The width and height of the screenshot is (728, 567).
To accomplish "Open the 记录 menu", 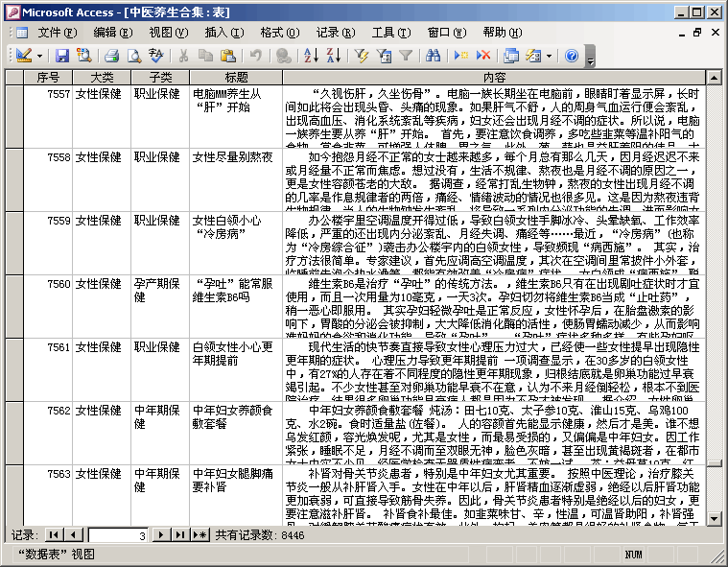I will (x=336, y=33).
